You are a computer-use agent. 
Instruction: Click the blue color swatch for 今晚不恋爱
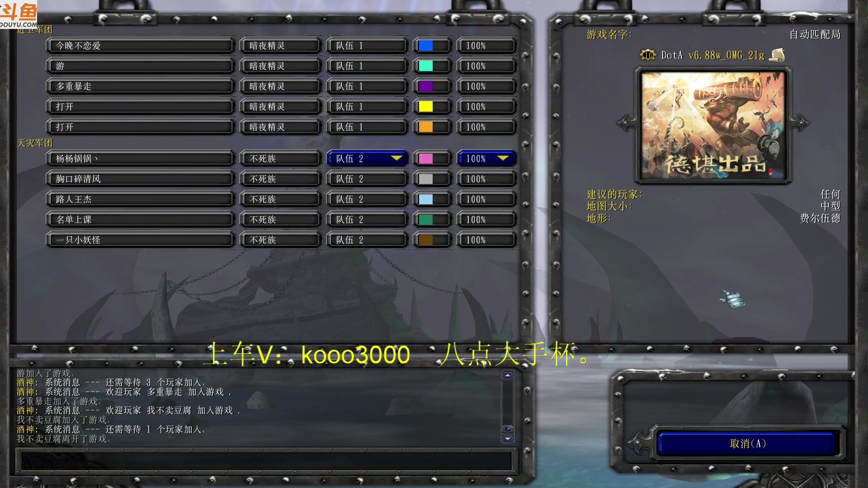pos(426,46)
